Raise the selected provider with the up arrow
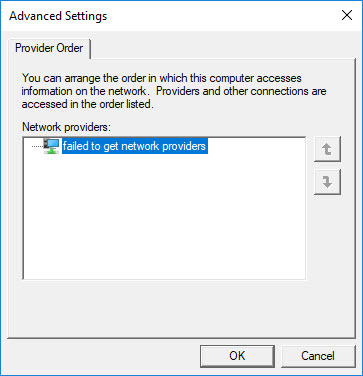This screenshot has width=363, height=376. pos(327,149)
